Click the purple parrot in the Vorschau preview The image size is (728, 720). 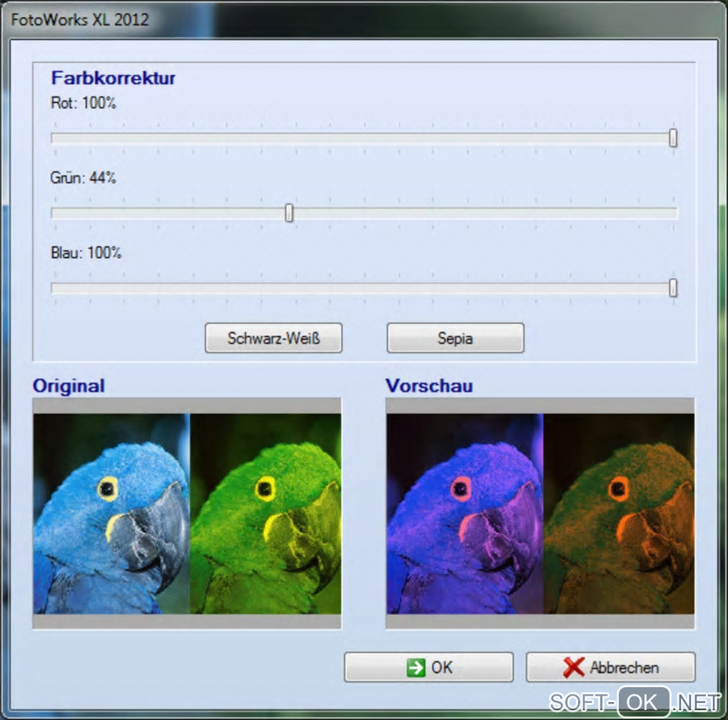pos(465,514)
